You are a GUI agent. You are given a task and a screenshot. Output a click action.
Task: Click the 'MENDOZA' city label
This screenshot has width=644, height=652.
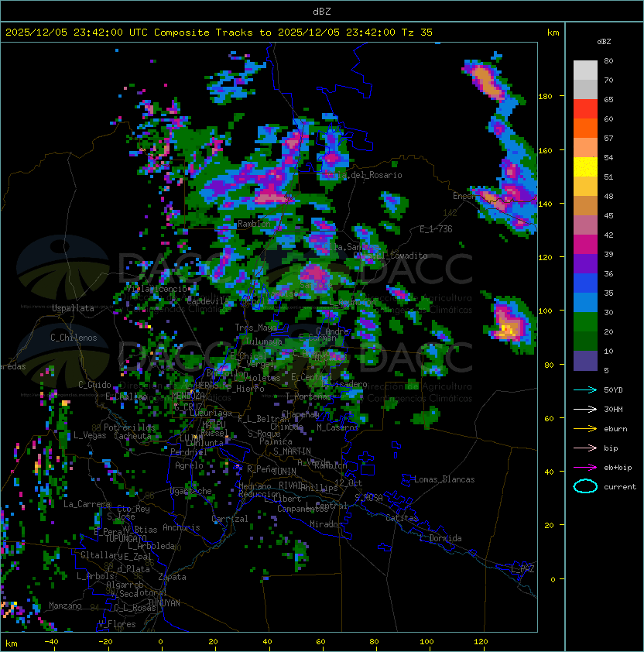point(188,396)
